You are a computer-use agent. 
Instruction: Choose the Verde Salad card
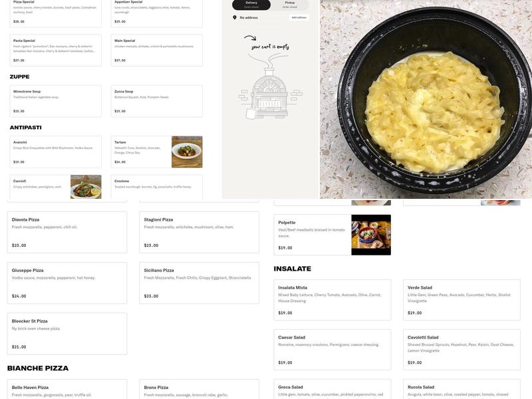(462, 300)
